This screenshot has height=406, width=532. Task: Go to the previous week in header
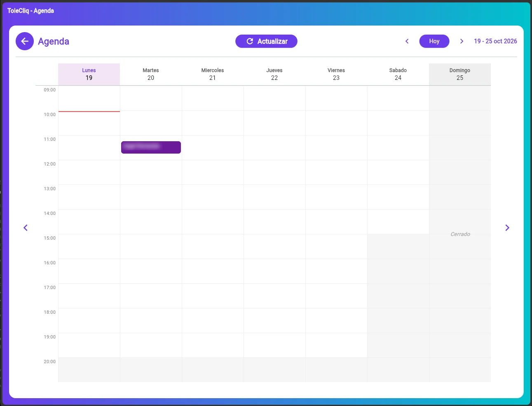407,41
